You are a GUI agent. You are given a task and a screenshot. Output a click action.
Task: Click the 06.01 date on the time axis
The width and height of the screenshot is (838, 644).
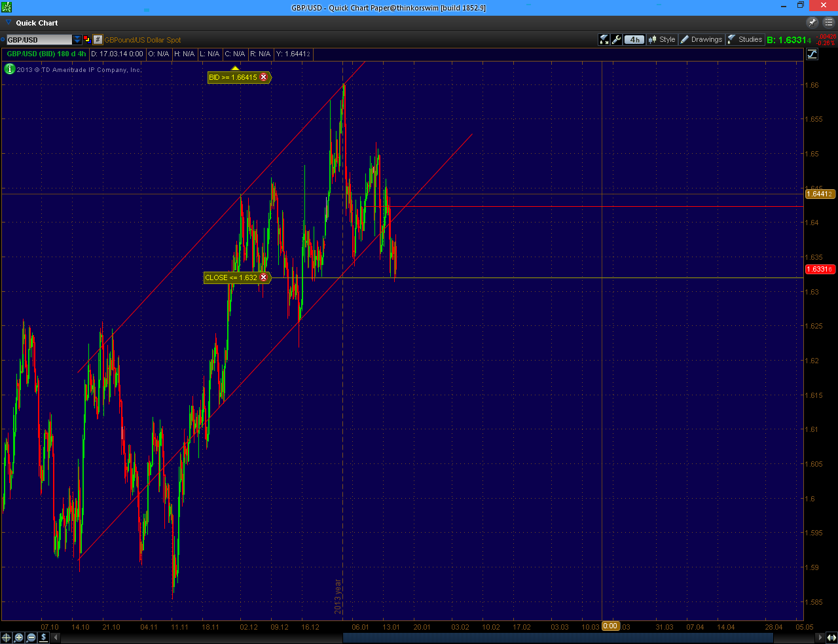[360, 627]
